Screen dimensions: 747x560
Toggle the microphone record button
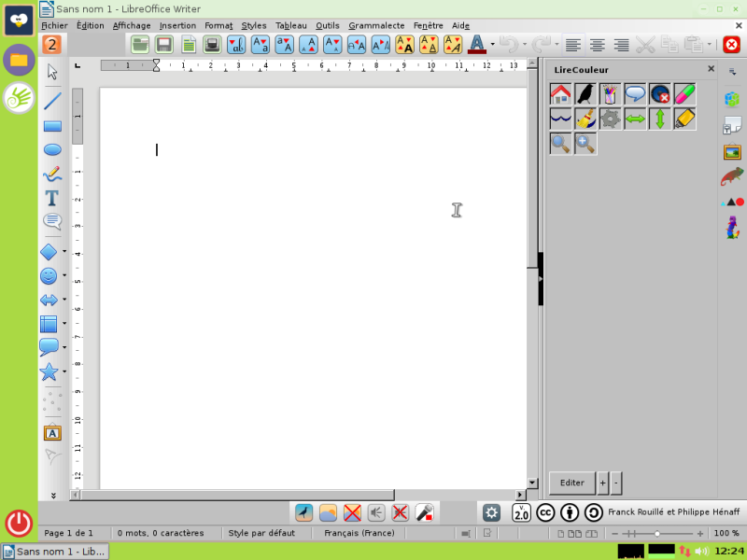424,512
